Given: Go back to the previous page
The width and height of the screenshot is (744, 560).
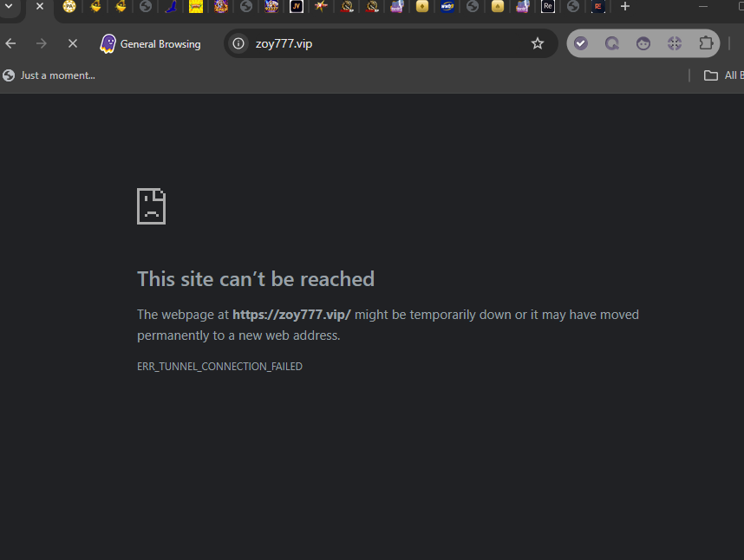Looking at the screenshot, I should (10, 43).
